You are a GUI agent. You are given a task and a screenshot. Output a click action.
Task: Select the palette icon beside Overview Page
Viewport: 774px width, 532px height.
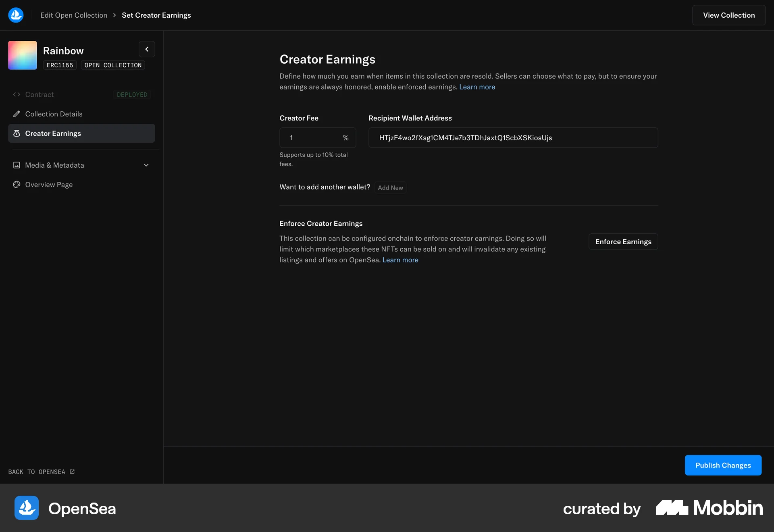click(17, 185)
